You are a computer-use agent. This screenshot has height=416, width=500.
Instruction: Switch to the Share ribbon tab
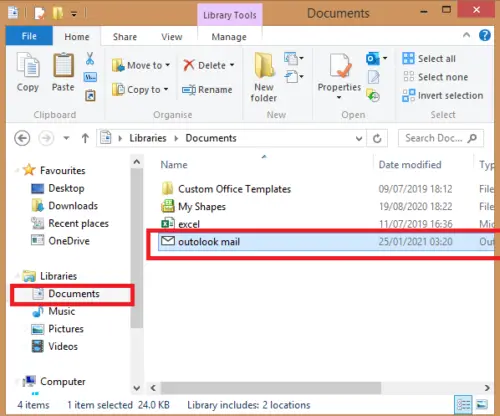tap(125, 37)
